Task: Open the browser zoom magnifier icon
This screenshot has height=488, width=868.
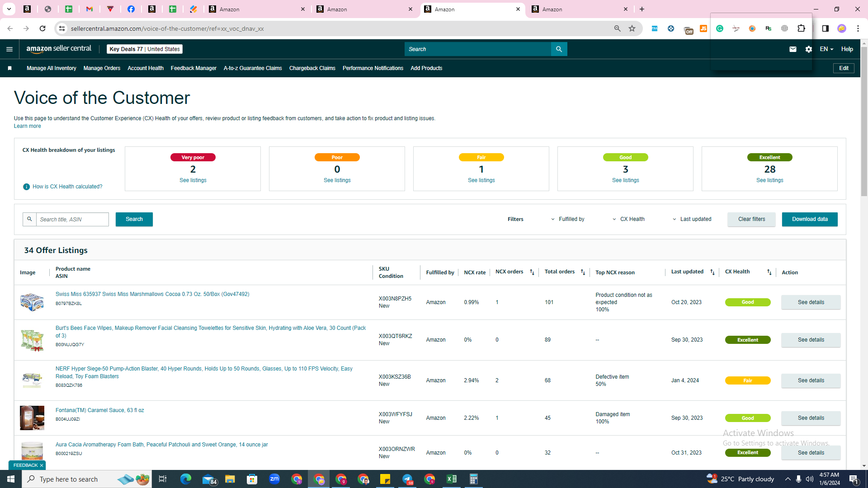Action: click(617, 28)
